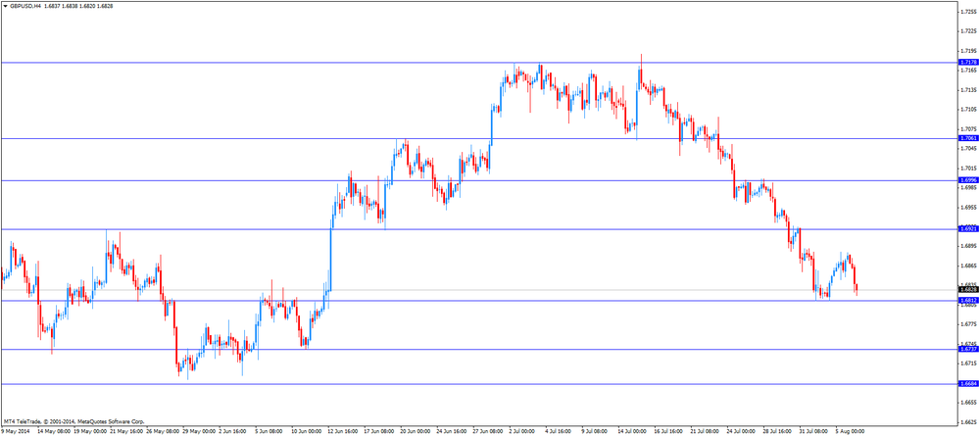Screen dimensions: 980x436
Task: Click the 1.7225 price scale label
Action: pyautogui.click(x=967, y=31)
